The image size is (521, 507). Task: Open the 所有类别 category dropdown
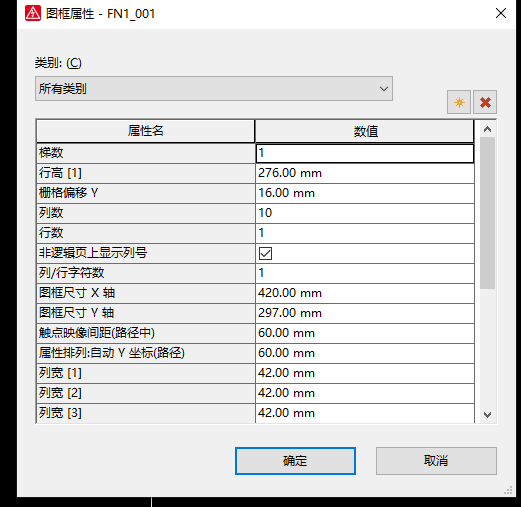pyautogui.click(x=214, y=89)
